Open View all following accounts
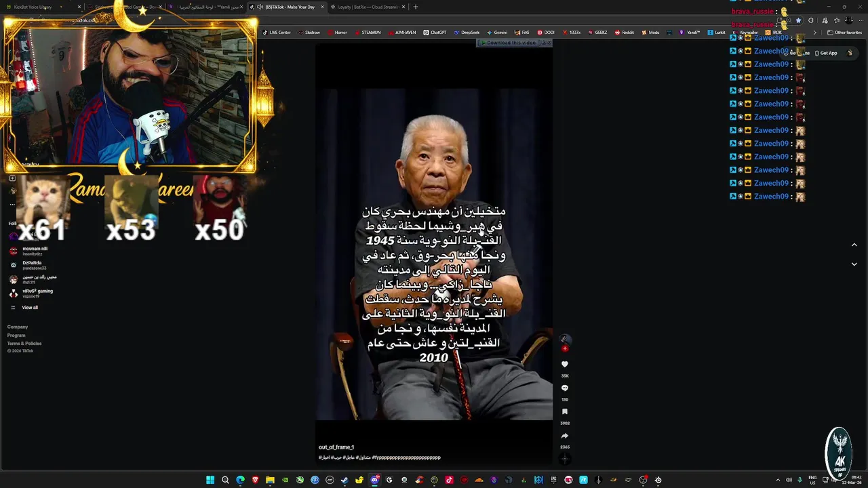 [30, 308]
